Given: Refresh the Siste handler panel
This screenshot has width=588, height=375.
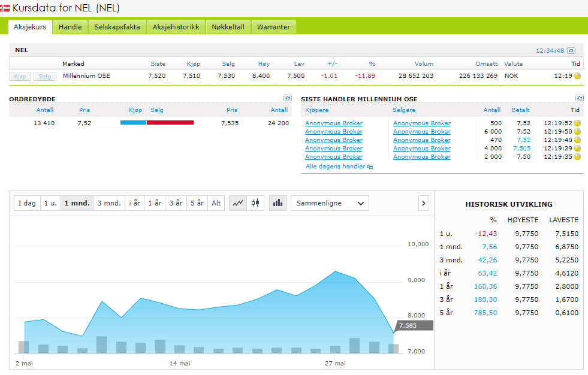Looking at the screenshot, I should [x=579, y=98].
